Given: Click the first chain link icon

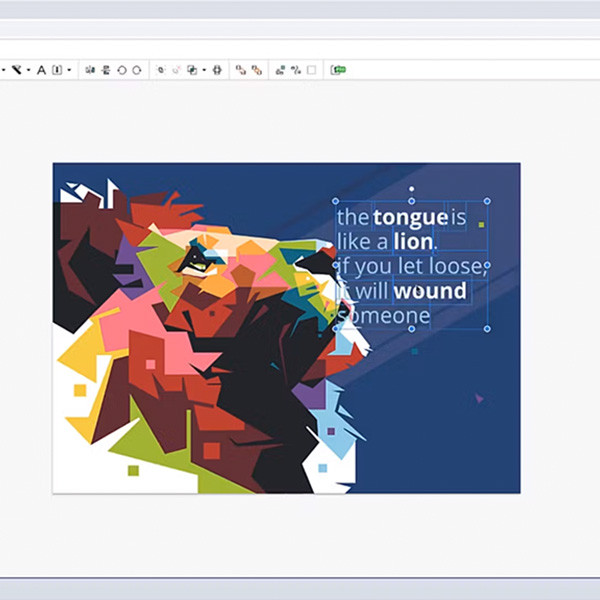Looking at the screenshot, I should (x=241, y=70).
